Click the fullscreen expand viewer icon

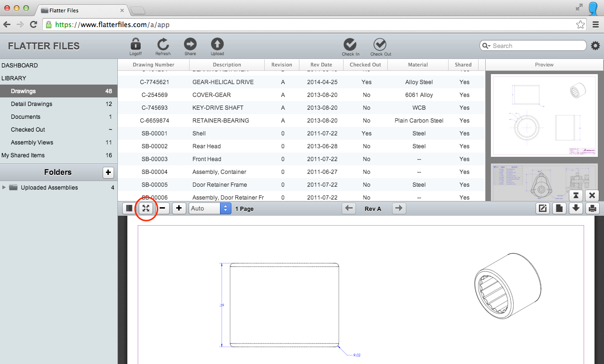(146, 208)
